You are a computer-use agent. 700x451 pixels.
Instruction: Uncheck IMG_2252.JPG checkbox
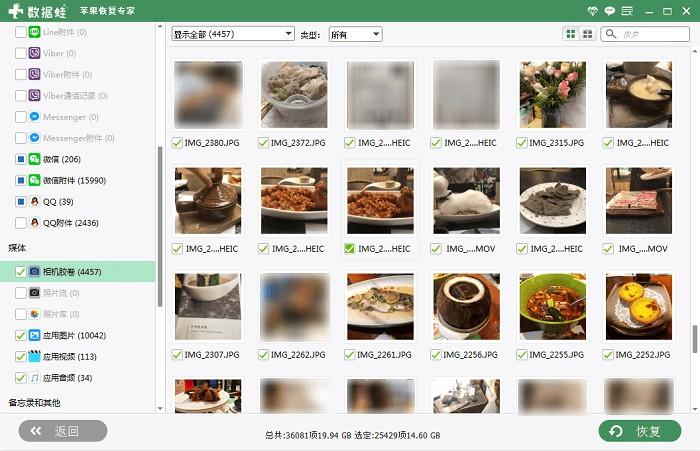coord(608,355)
